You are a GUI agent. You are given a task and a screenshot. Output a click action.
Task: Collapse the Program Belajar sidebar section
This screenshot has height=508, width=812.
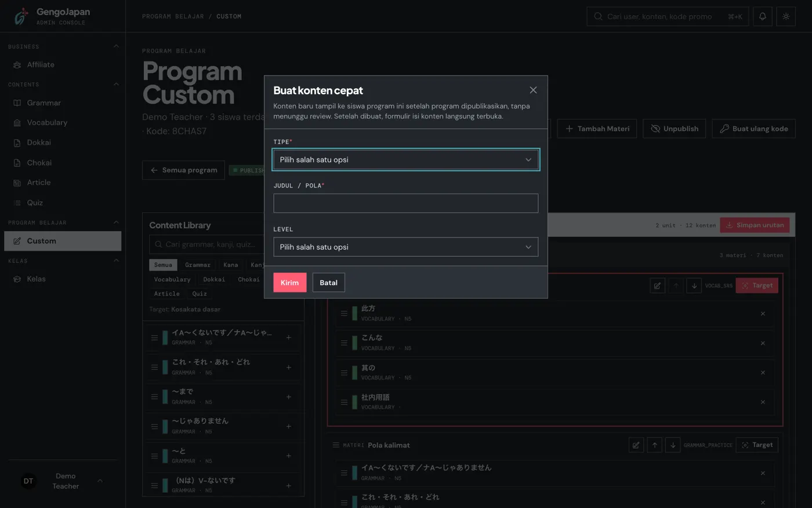[x=116, y=222]
